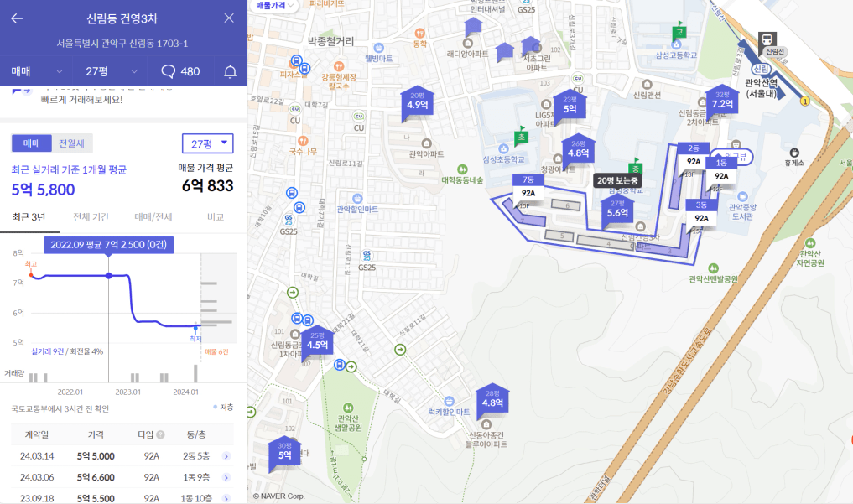
Task: Close the 신림동 건영3차 panel
Action: [x=229, y=18]
